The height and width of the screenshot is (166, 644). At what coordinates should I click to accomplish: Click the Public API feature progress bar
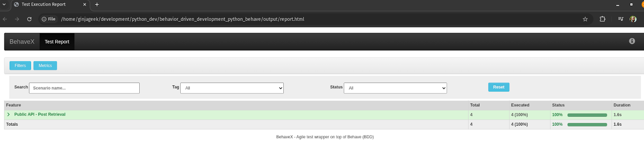coord(587,115)
